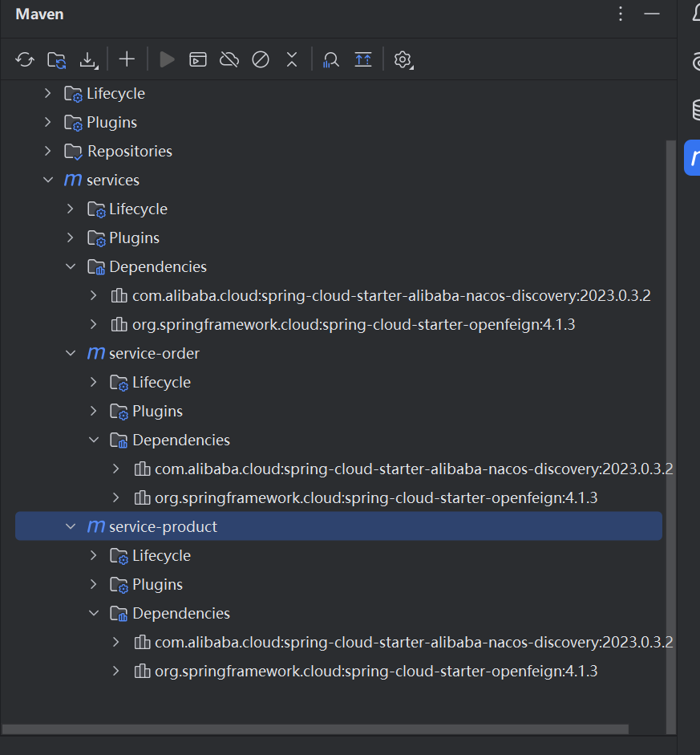This screenshot has height=755, width=700.
Task: Open Analyze Dependencies tool
Action: pyautogui.click(x=331, y=59)
